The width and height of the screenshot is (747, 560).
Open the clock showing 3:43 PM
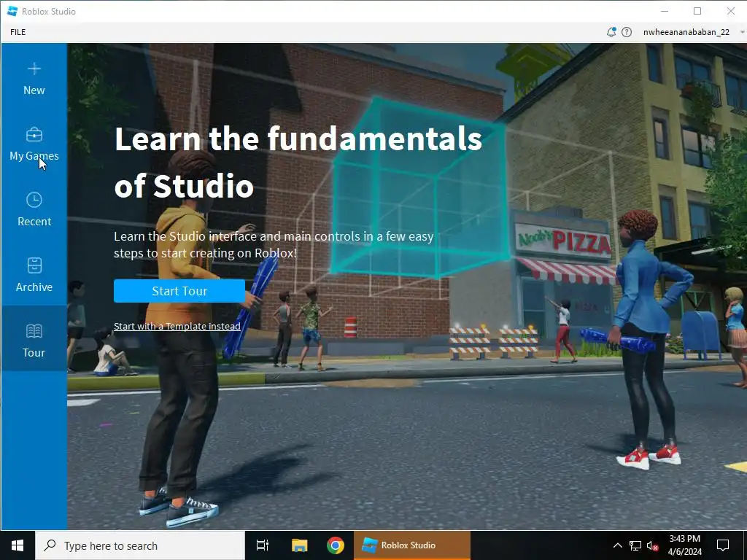tap(684, 545)
